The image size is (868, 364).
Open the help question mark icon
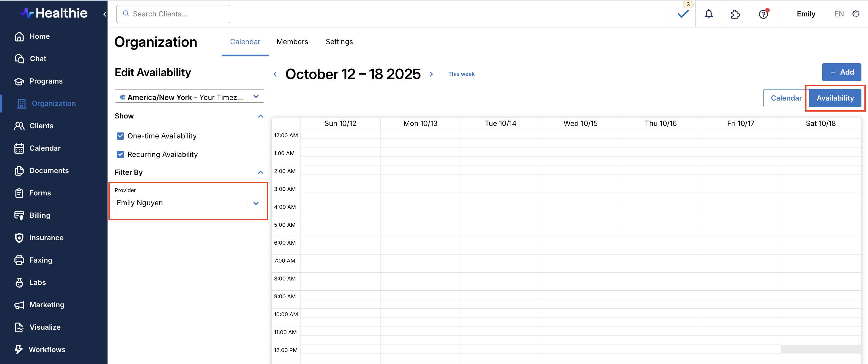(x=763, y=14)
